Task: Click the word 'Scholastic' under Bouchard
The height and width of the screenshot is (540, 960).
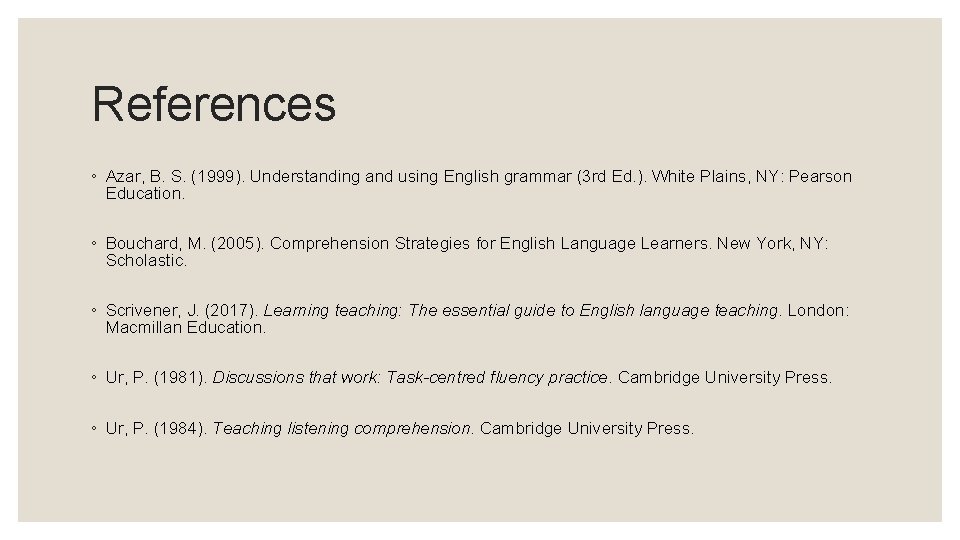Action: tap(145, 260)
